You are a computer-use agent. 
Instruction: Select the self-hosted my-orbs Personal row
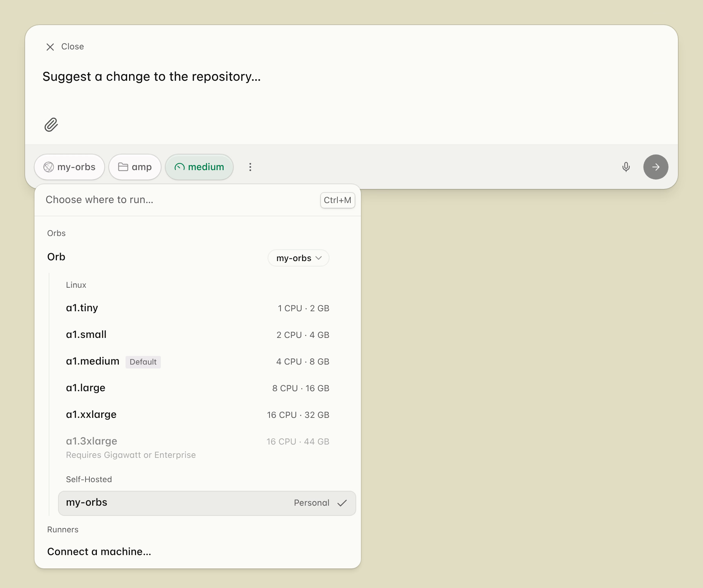pos(207,503)
